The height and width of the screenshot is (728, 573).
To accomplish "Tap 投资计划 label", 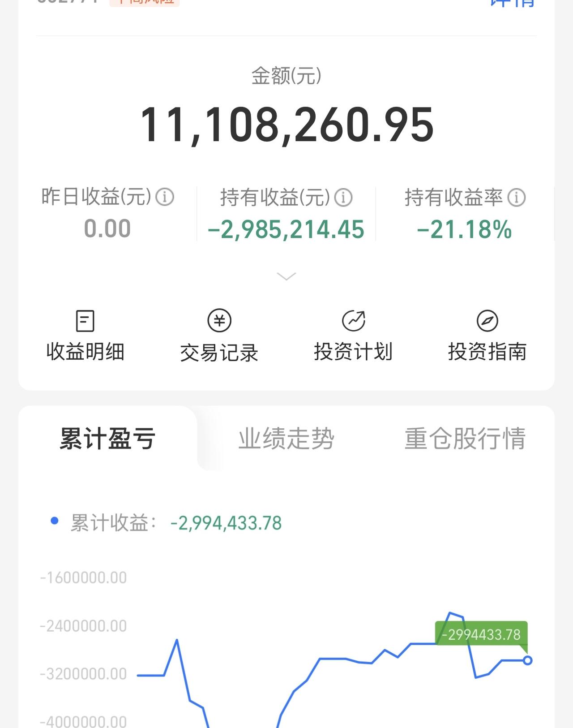I will (x=353, y=352).
